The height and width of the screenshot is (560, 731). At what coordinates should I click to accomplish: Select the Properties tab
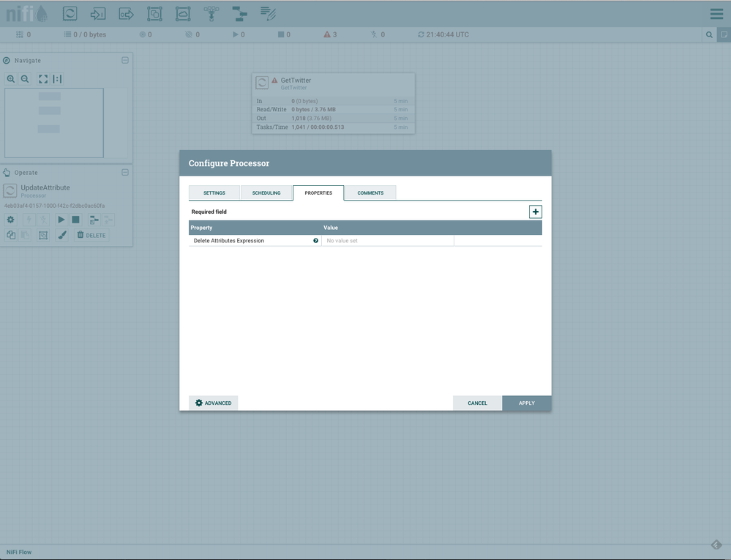[x=318, y=193]
